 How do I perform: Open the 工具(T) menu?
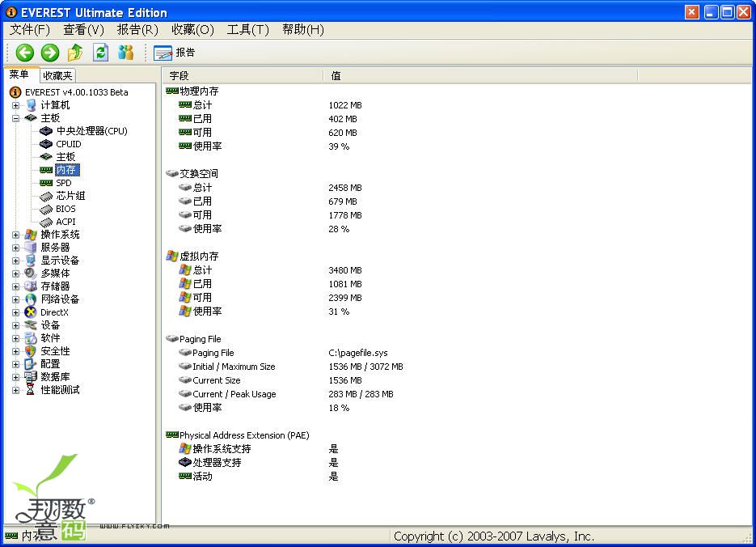click(x=247, y=30)
